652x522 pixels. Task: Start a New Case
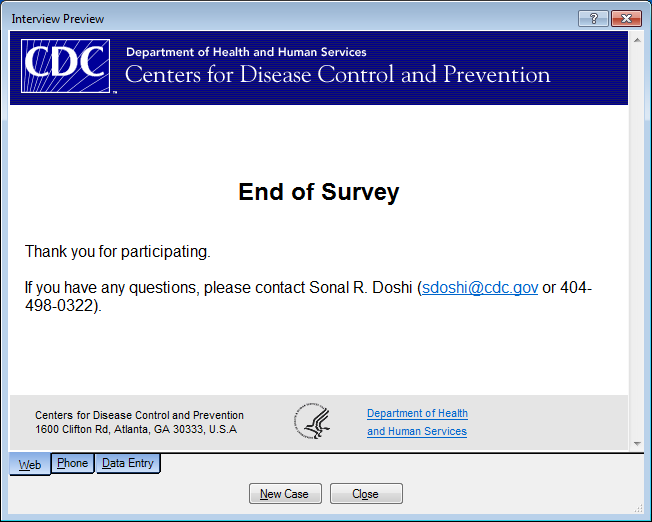click(x=285, y=494)
